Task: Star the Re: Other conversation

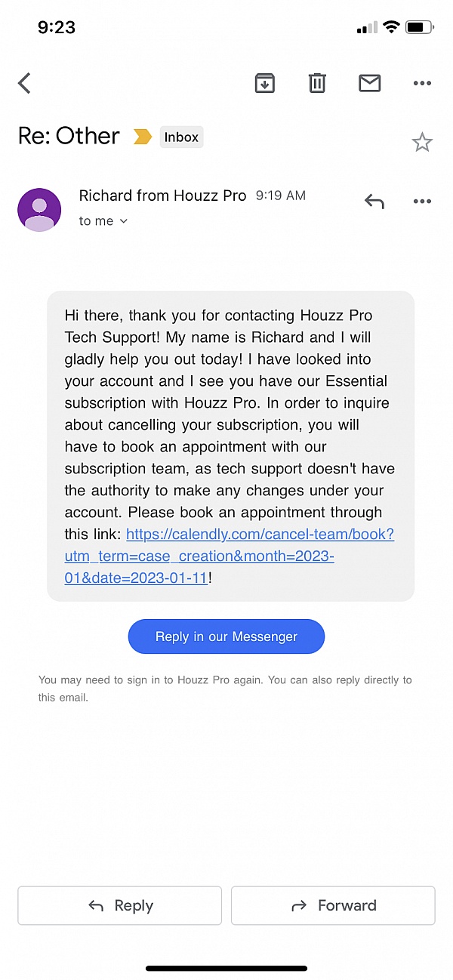Action: coord(422,142)
